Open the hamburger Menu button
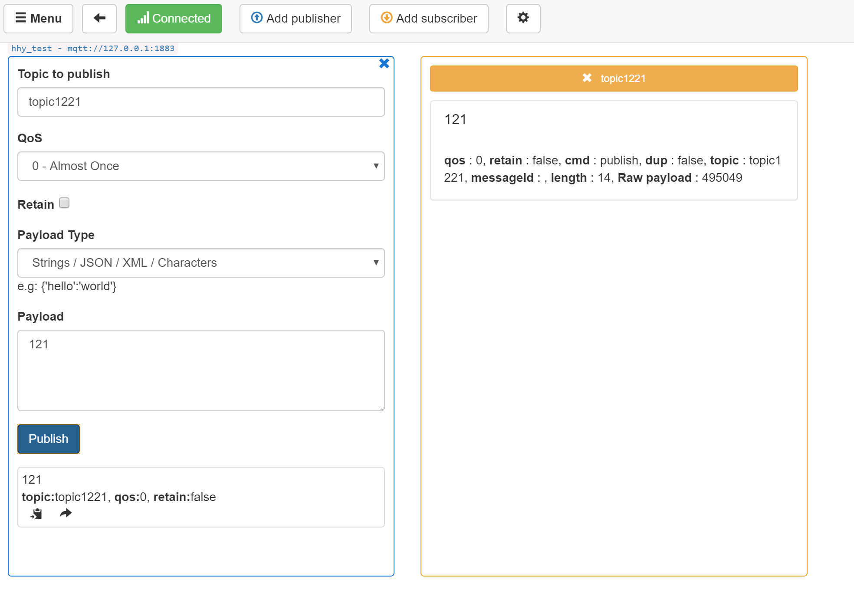Image resolution: width=854 pixels, height=616 pixels. (x=39, y=19)
